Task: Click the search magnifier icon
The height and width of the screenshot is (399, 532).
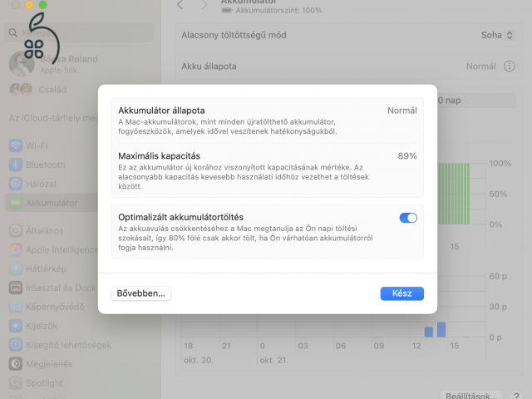Action: pos(13,33)
